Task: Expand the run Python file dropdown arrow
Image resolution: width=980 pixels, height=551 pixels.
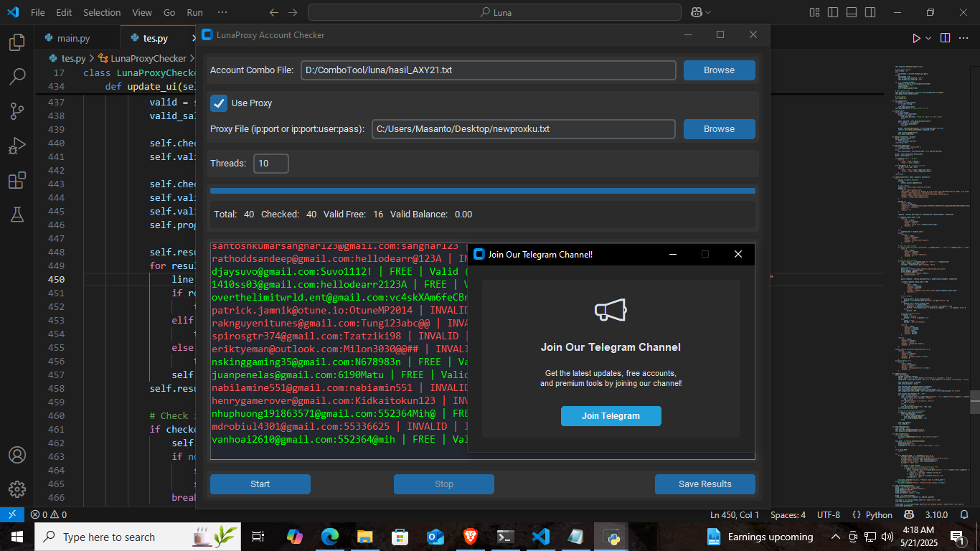Action: (928, 38)
